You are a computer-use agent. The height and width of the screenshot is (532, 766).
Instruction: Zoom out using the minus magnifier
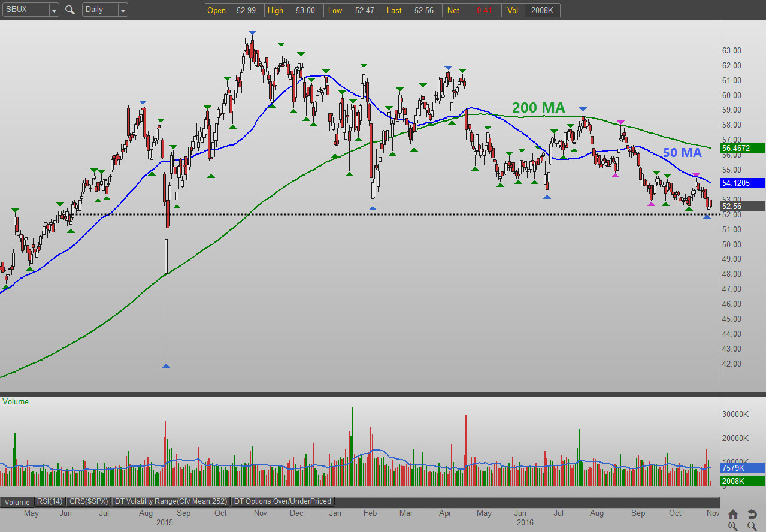(752, 526)
